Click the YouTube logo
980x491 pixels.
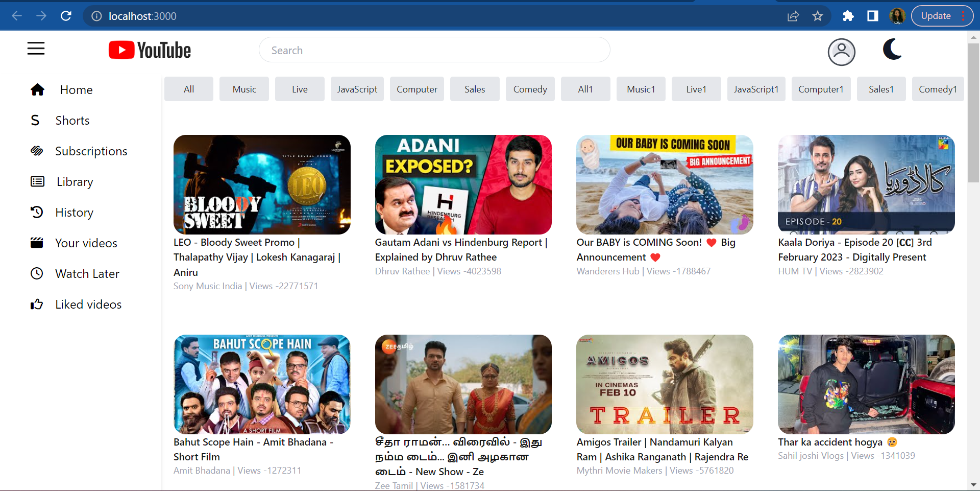tap(150, 50)
